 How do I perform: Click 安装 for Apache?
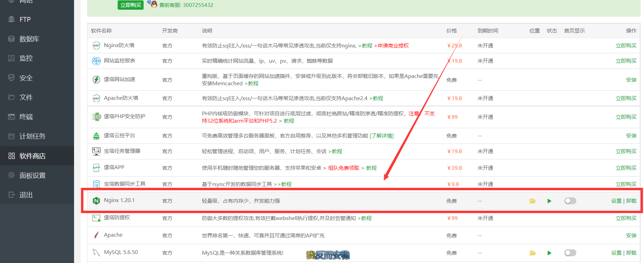[x=631, y=235]
